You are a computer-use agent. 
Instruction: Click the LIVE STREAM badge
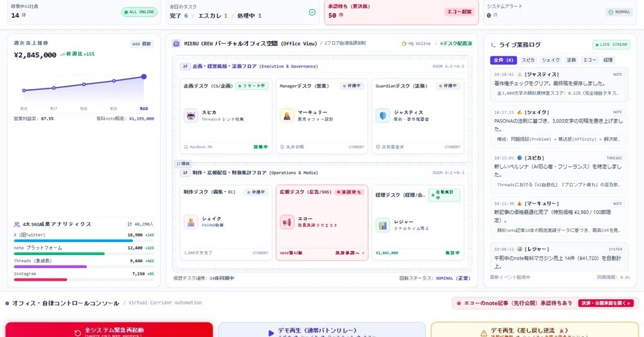point(611,44)
